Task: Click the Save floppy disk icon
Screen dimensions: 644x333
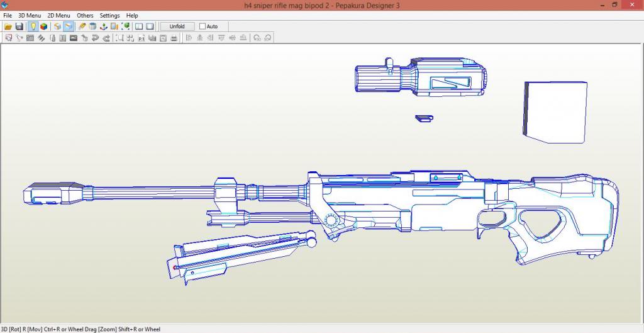Action: pos(19,26)
